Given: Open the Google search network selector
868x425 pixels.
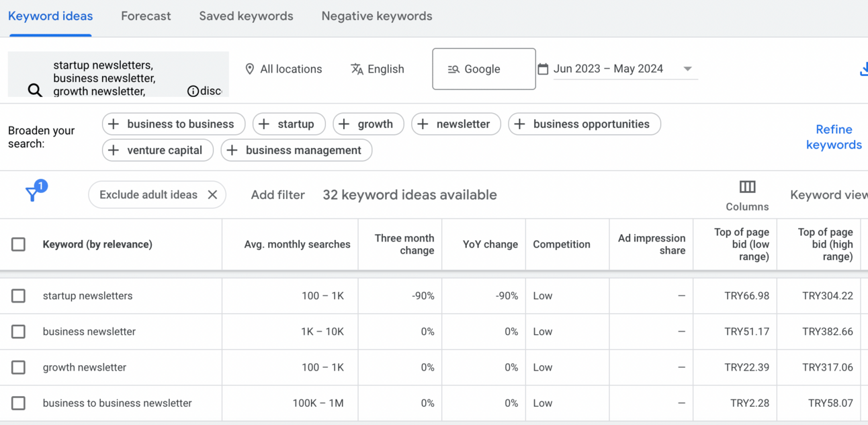Looking at the screenshot, I should point(484,69).
